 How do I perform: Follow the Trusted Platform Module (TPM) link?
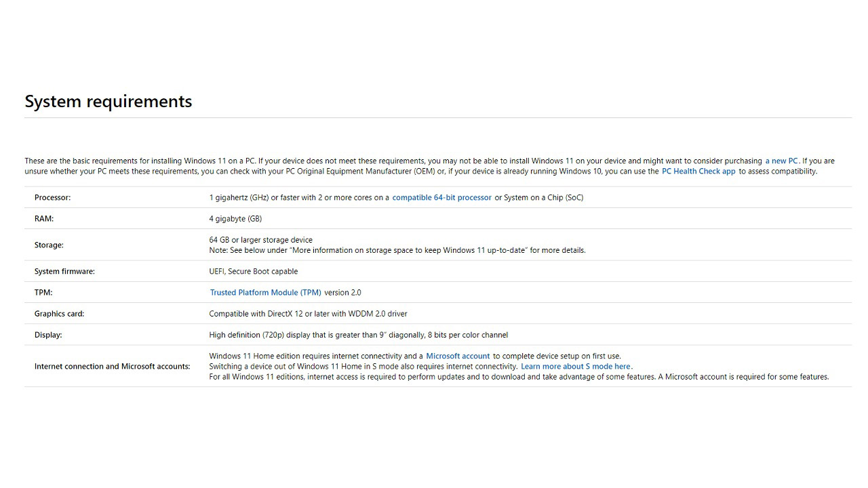tap(265, 293)
